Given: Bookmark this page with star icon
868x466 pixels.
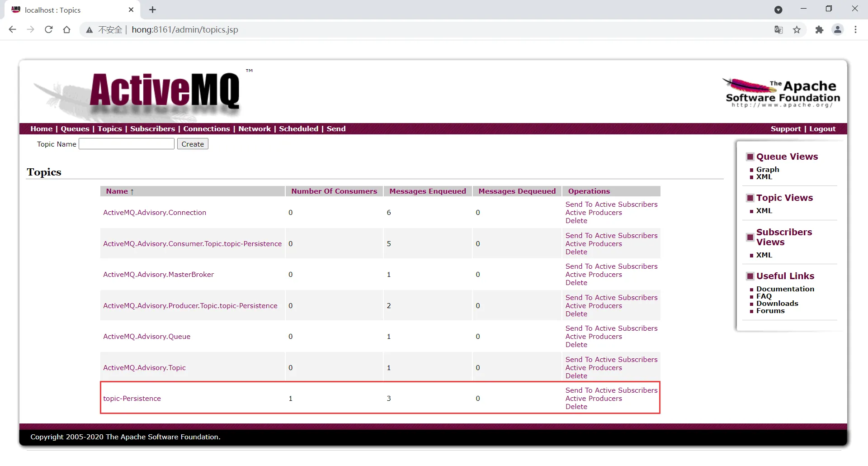Looking at the screenshot, I should click(x=797, y=30).
